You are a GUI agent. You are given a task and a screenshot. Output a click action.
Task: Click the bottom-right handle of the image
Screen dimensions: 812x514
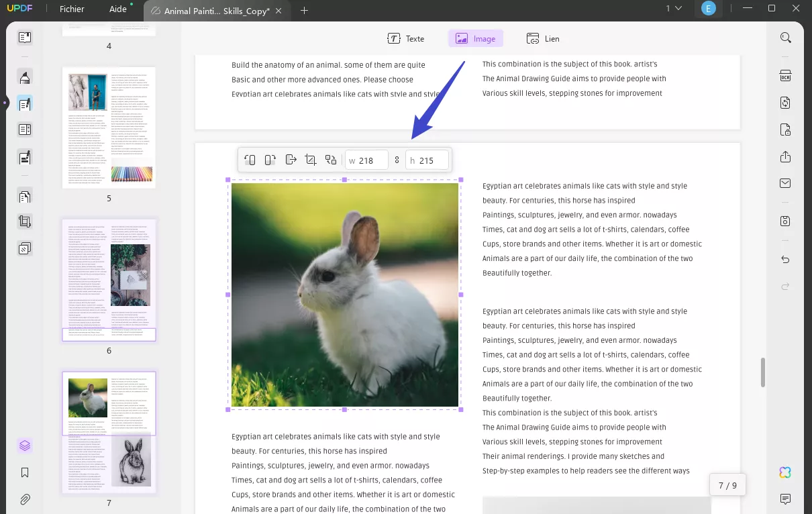pos(461,409)
